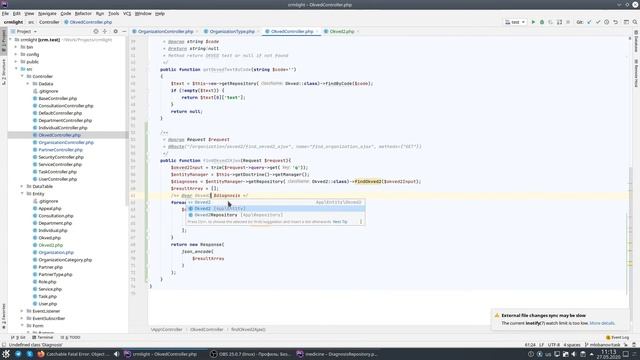Open the Refactor menu
This screenshot has width=640, height=360.
pos(83,13)
